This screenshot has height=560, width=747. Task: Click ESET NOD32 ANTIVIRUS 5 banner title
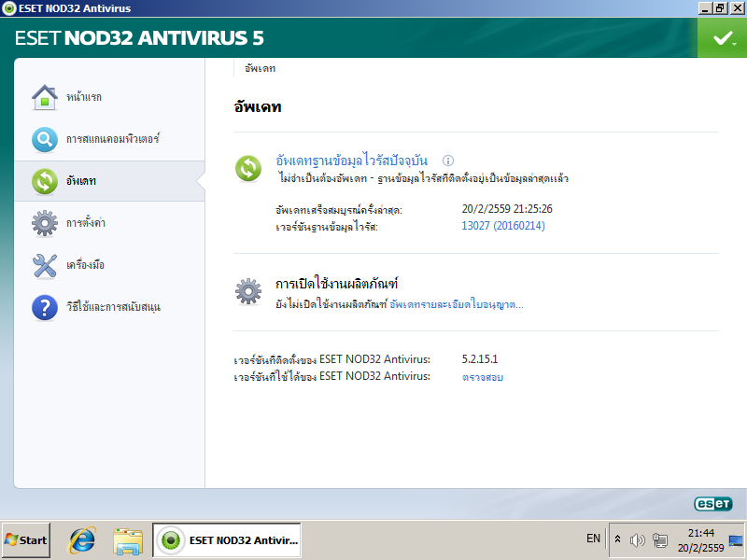pos(139,38)
